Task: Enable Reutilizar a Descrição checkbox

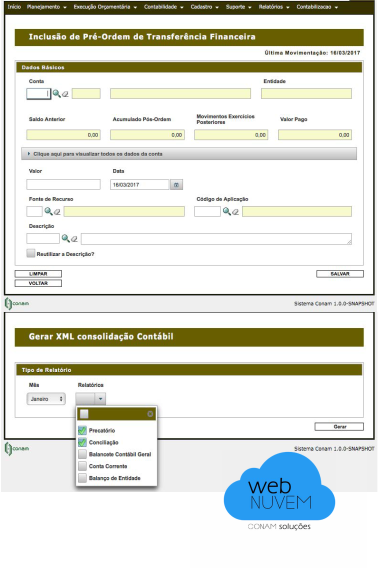Action: coord(31,253)
